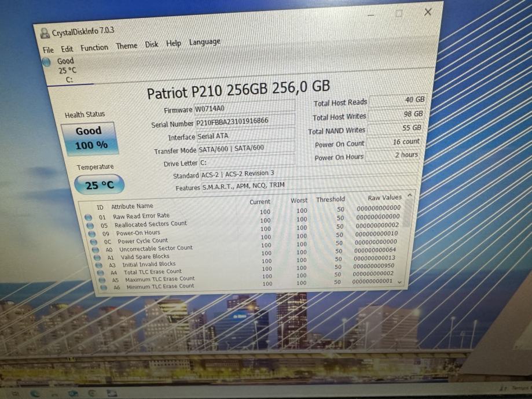Click status icon of Minimum TLC Erase Count
Screen dimensions: 532x399
[104, 288]
